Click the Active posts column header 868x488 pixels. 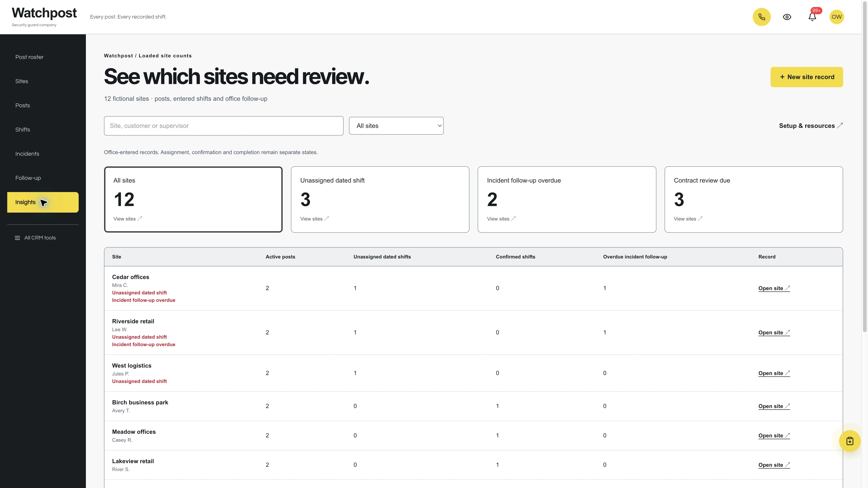tap(280, 257)
